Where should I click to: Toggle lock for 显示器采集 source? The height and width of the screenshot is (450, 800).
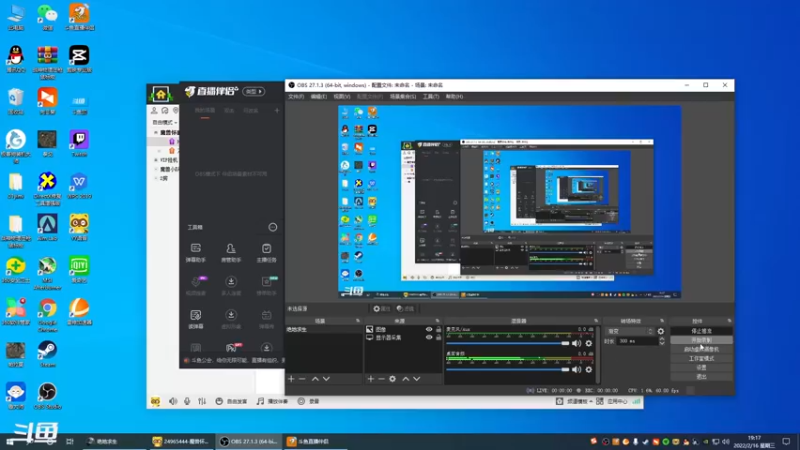[x=438, y=337]
